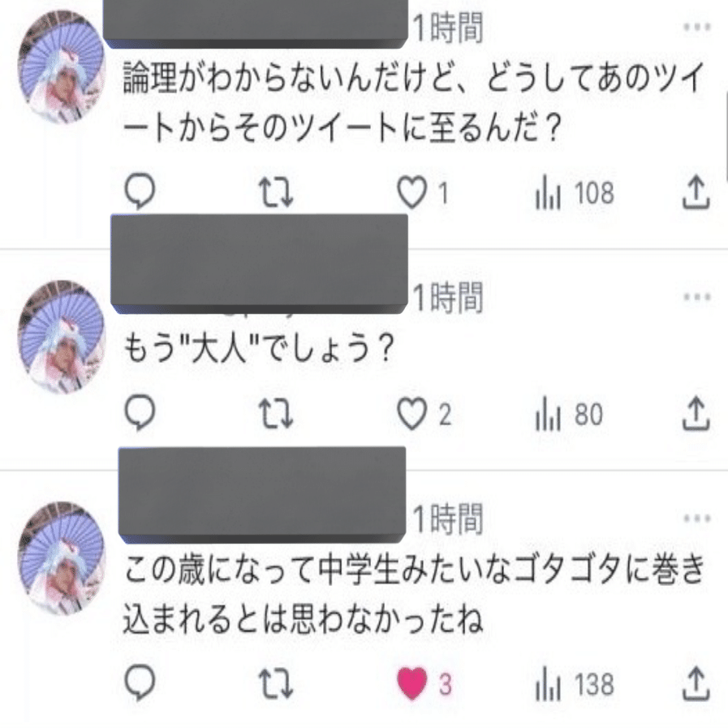Screen dimensions: 728x728
Task: Retweet the tweet with 108 views
Action: (280, 193)
